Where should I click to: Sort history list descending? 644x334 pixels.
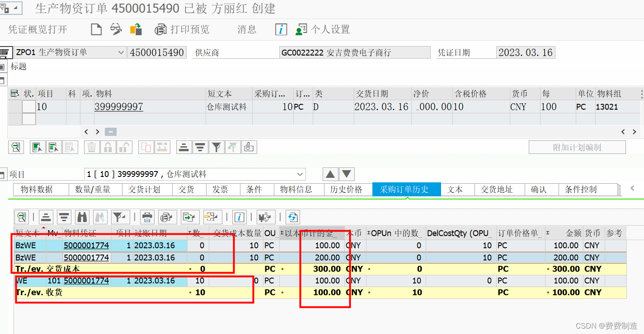coord(64,217)
